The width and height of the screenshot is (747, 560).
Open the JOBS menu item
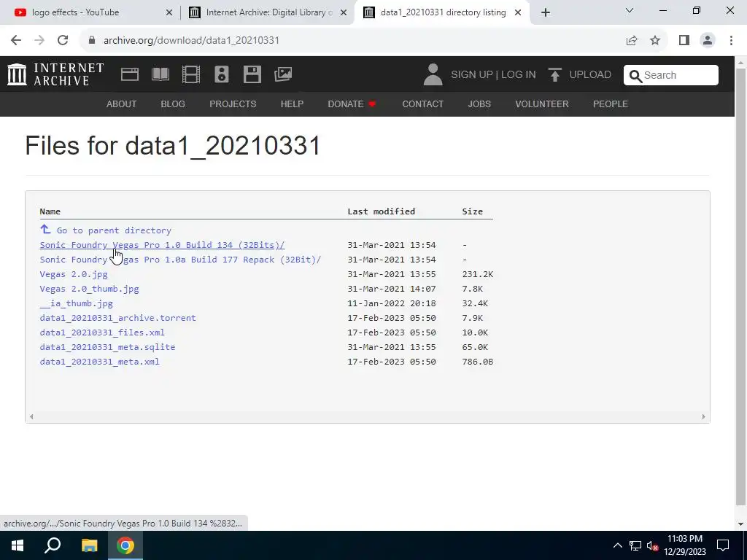click(x=479, y=104)
